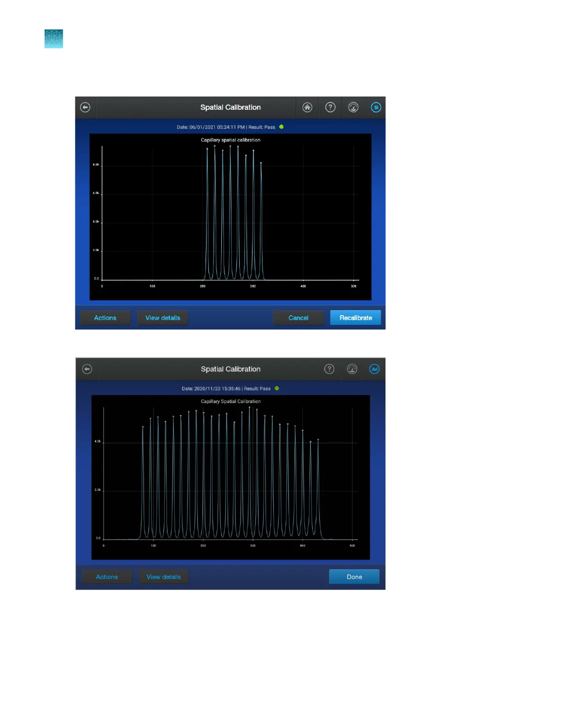Screen dimensions: 563x728
Task: Click gauge status icon in top screen header
Action: pos(353,107)
